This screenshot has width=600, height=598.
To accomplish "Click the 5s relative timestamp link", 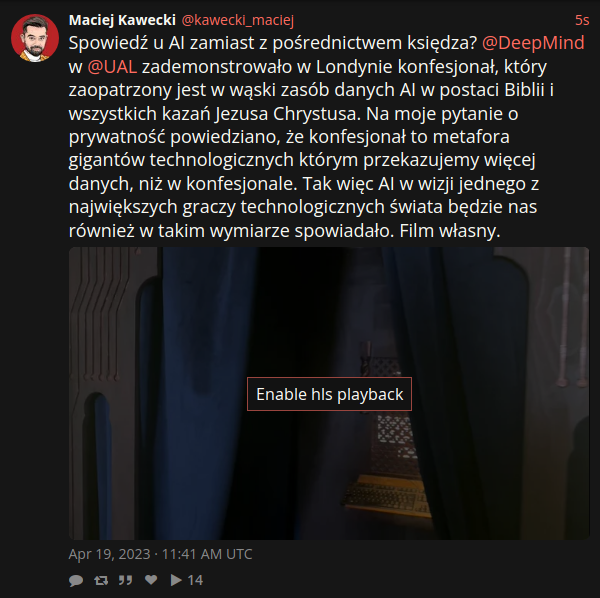I will [x=582, y=20].
